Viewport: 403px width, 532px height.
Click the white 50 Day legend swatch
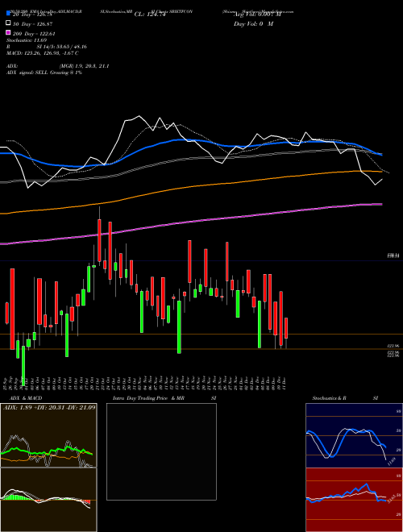pyautogui.click(x=9, y=23)
